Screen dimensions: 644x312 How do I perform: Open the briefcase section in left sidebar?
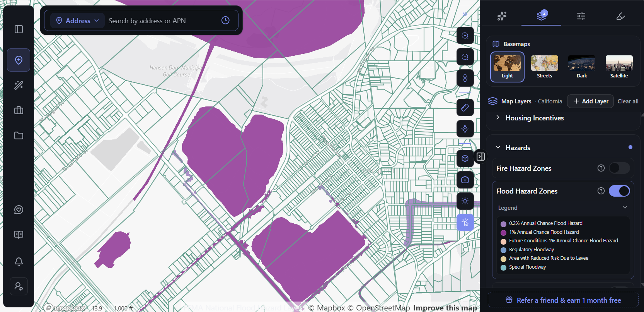point(19,110)
